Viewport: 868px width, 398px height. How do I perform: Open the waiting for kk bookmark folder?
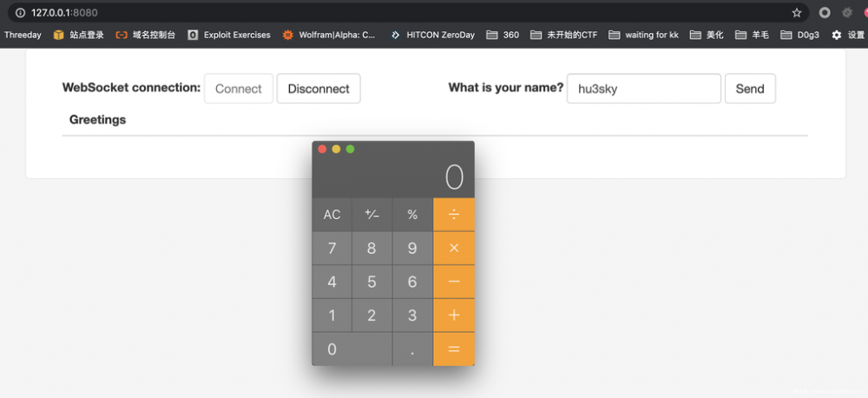(x=643, y=35)
